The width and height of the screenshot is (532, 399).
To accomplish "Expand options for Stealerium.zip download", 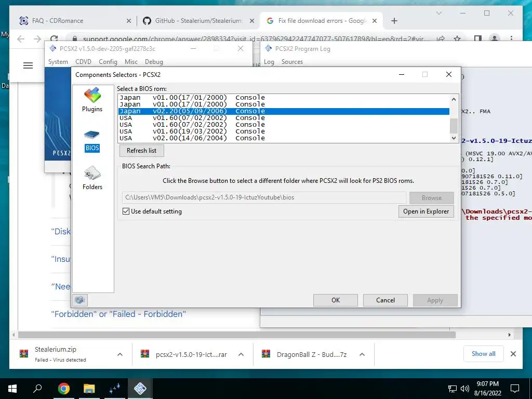I will (120, 354).
